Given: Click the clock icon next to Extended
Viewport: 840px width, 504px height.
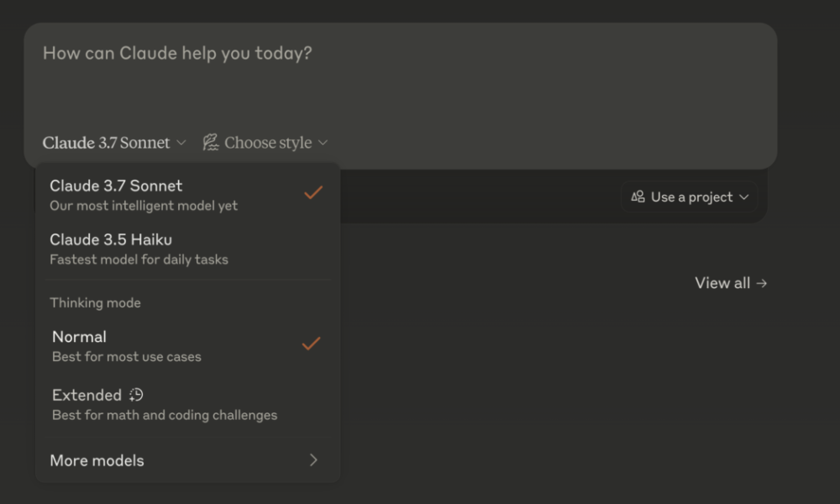Looking at the screenshot, I should (x=136, y=395).
